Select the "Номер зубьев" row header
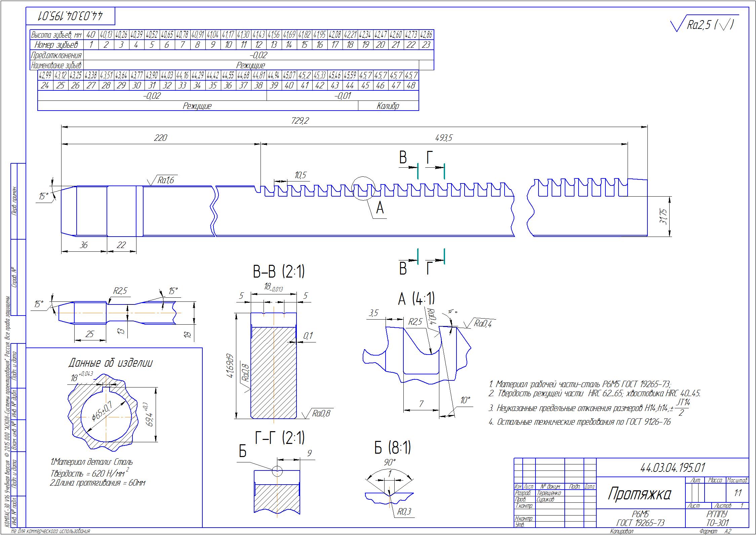This screenshot has width=756, height=535. tap(56, 45)
